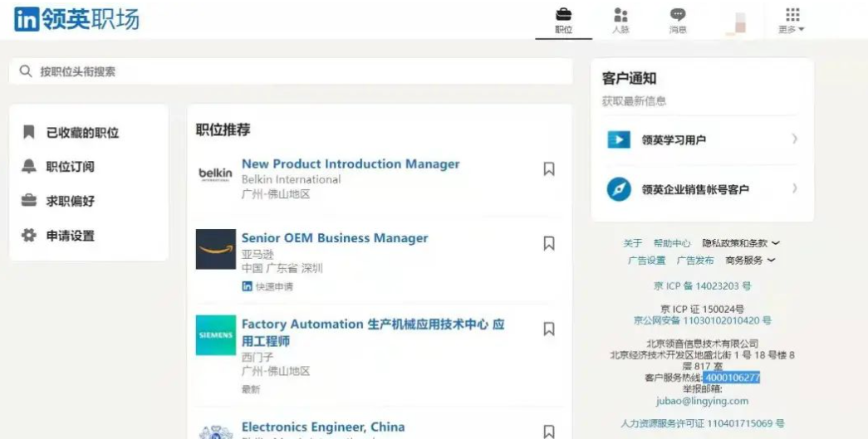Click the 客户通知 panel heading
Image resolution: width=868 pixels, height=439 pixels.
630,79
